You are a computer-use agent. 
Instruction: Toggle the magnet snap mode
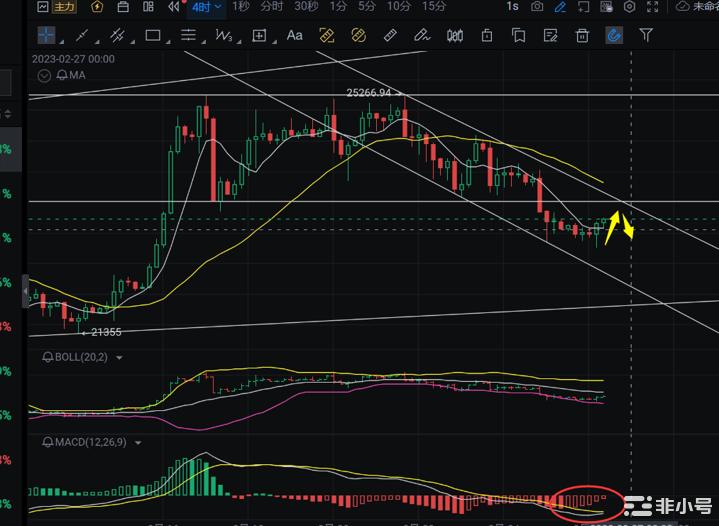pos(614,35)
